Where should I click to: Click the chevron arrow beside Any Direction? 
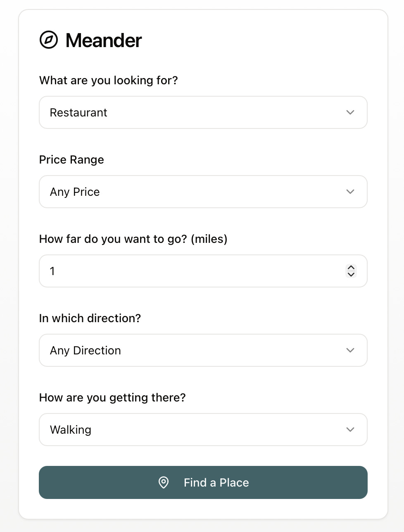pos(350,350)
